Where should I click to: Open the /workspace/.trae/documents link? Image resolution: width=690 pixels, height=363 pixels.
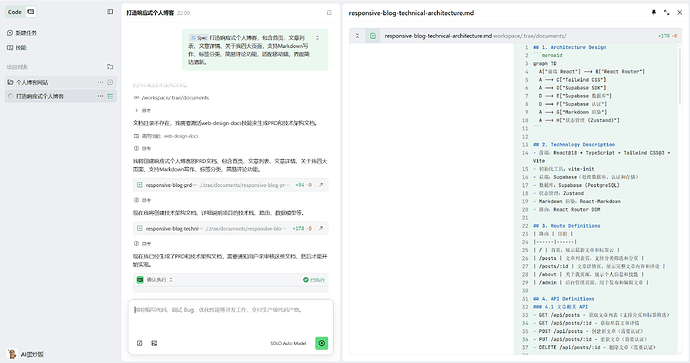[x=175, y=98]
